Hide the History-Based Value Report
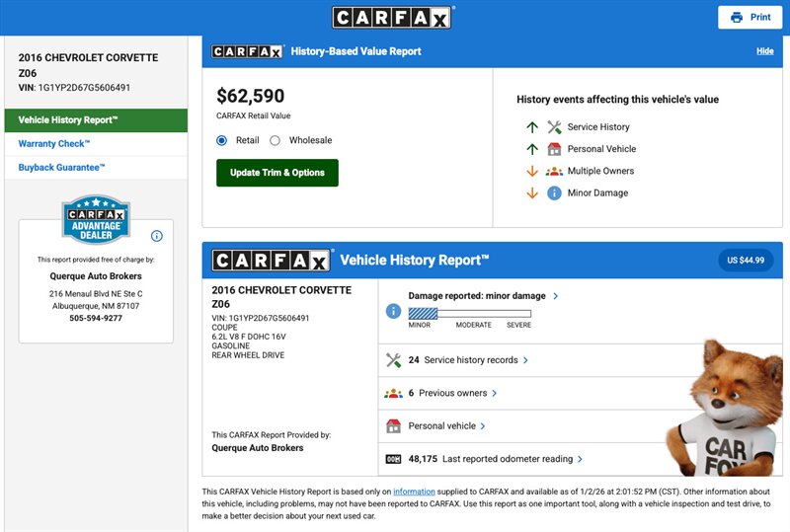 [x=764, y=51]
